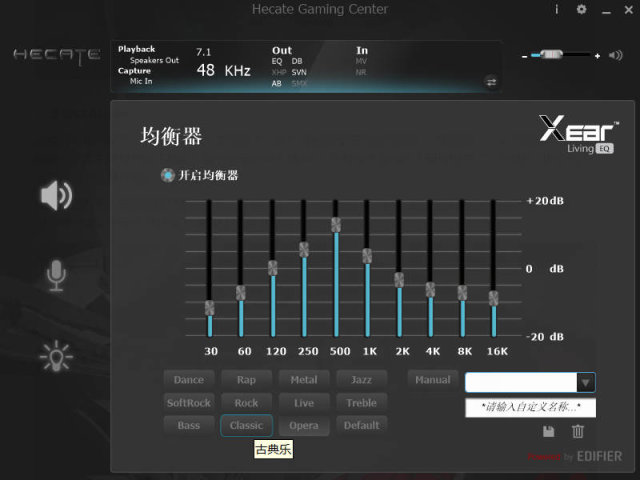Screen dimensions: 640x480
Task: Save the custom EQ preset
Action: point(549,431)
